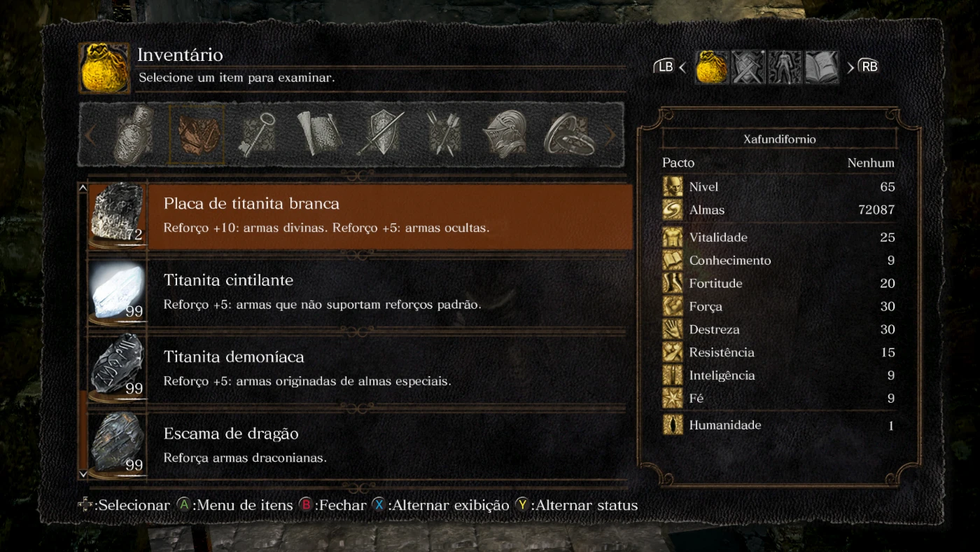Open the rings category icon
The height and width of the screenshot is (552, 980).
pos(569,134)
